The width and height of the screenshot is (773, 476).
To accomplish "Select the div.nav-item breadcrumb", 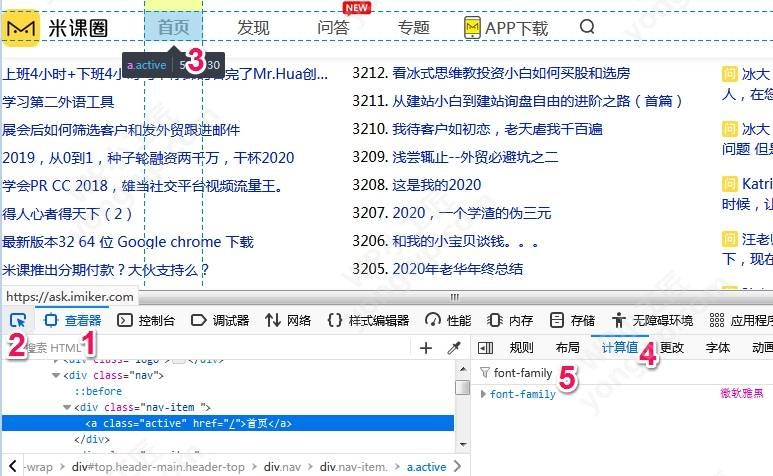I will (x=352, y=467).
